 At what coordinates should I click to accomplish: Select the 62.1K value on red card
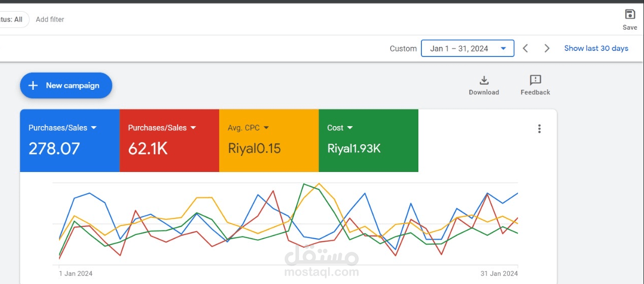click(148, 148)
